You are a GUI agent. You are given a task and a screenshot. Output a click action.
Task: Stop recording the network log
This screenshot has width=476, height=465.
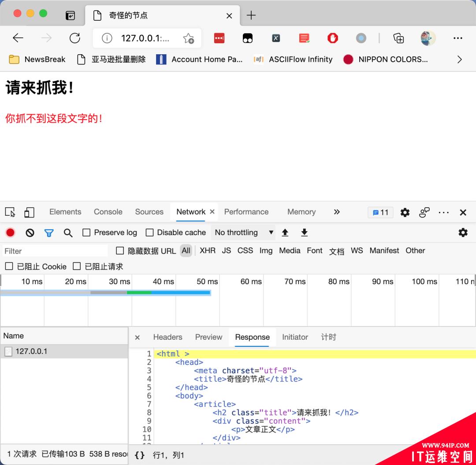[x=10, y=232]
